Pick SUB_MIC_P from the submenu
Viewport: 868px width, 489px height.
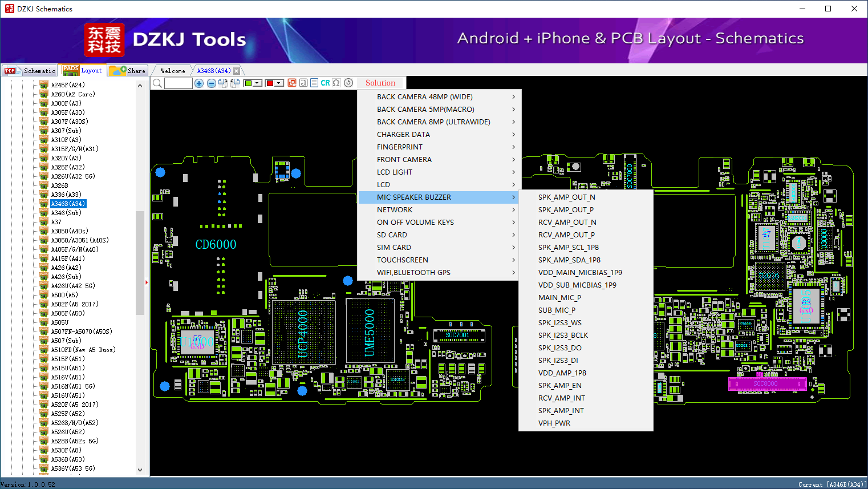[x=586, y=310]
